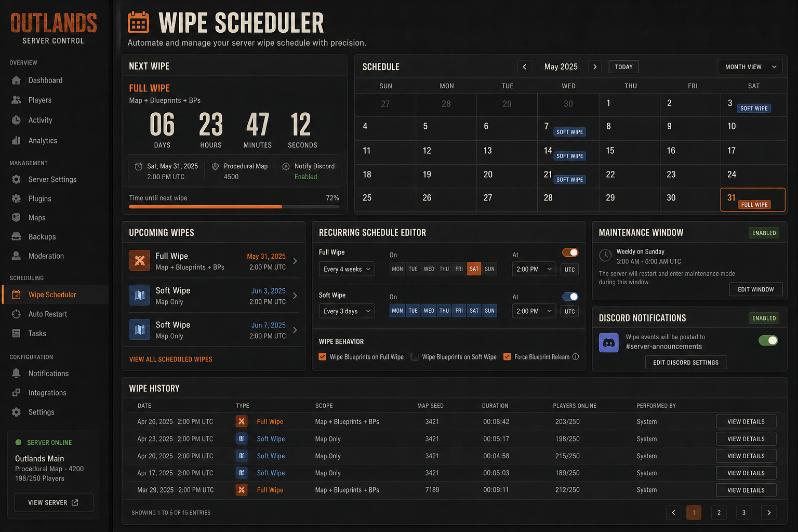The width and height of the screenshot is (798, 532).
Task: Click Server Settings gear icon
Action: point(17,179)
